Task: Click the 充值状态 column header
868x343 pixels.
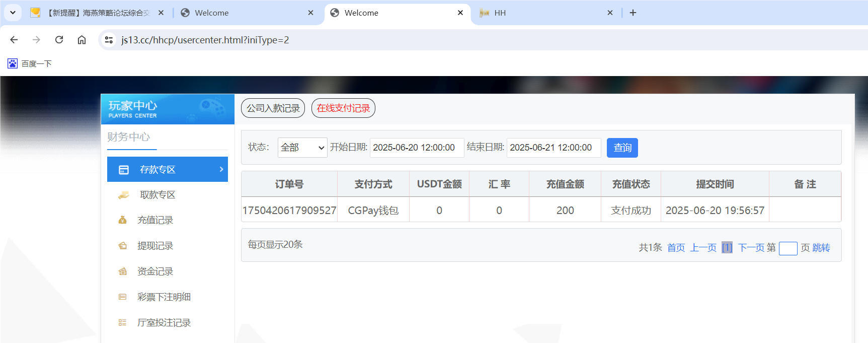Action: coord(631,184)
